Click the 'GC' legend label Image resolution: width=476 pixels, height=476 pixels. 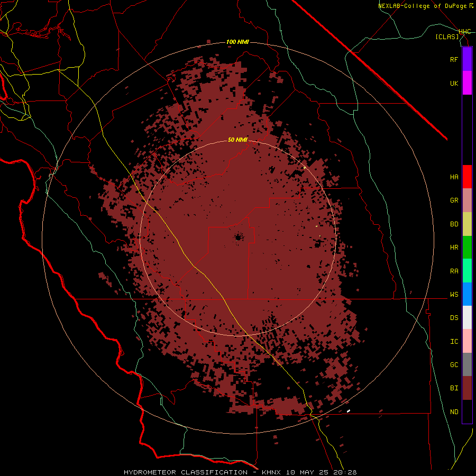pyautogui.click(x=454, y=365)
